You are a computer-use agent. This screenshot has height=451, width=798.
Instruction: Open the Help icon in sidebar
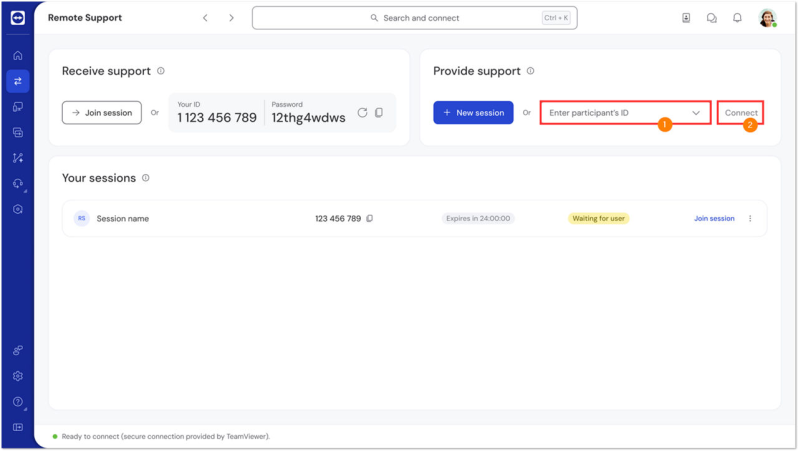pyautogui.click(x=17, y=402)
